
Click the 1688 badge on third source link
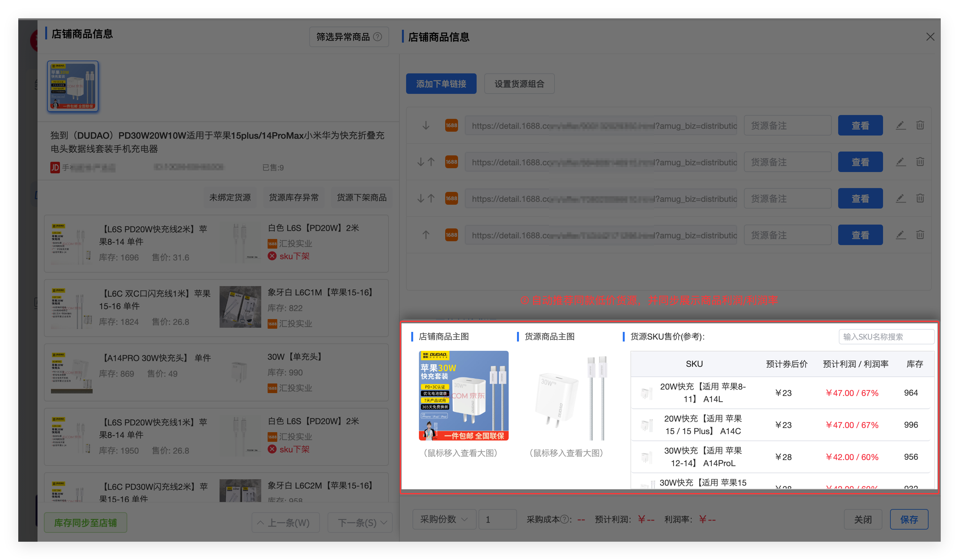pyautogui.click(x=451, y=198)
